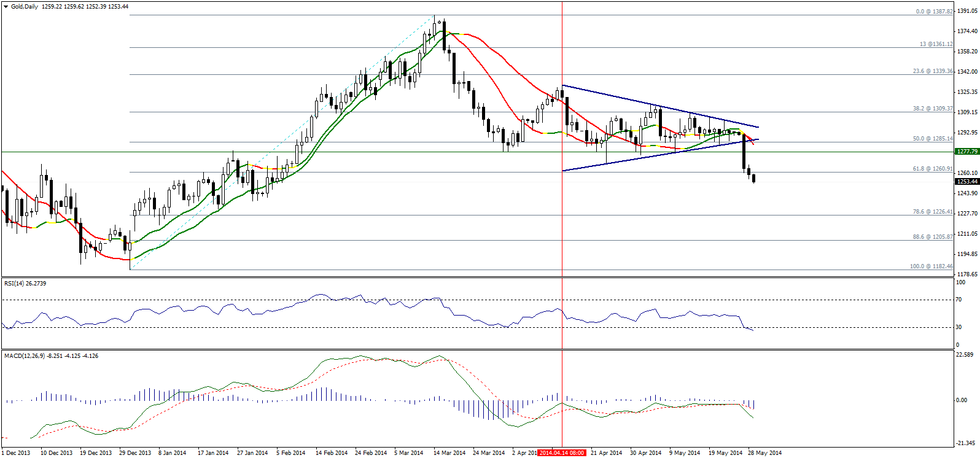Click the 19 May 2014 date label
Viewport: 980px width, 458px height.
click(x=726, y=453)
